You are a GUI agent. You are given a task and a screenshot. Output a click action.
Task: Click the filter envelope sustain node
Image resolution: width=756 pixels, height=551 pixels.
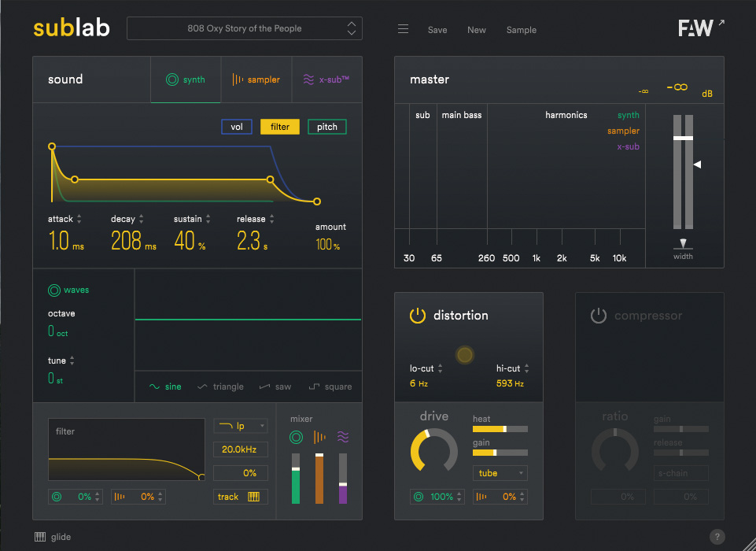click(270, 179)
